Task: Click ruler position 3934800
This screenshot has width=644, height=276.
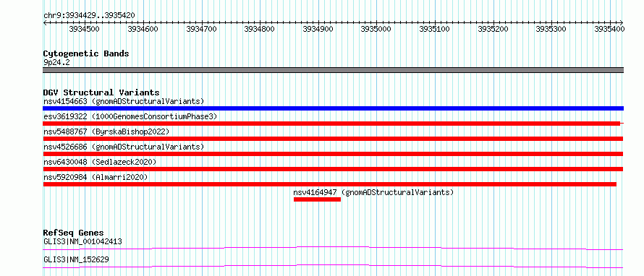Action: tap(260, 29)
